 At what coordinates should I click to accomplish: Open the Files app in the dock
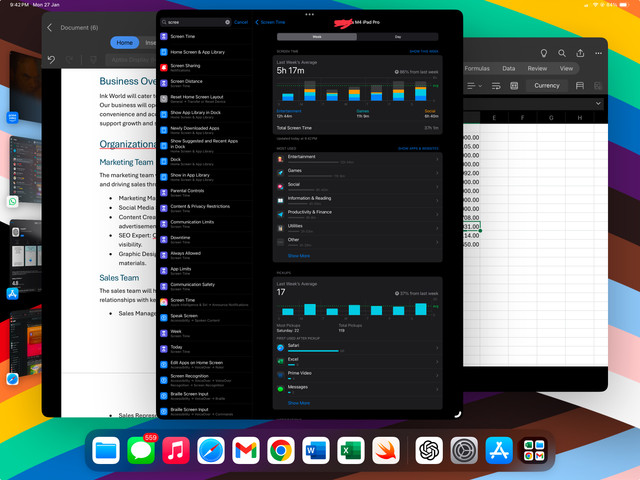tap(106, 451)
